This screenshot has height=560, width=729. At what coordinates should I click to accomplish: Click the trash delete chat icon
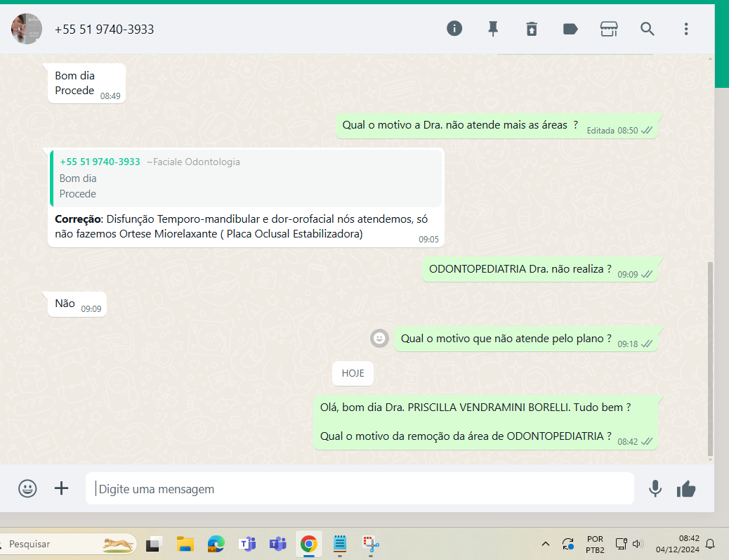[x=532, y=29]
